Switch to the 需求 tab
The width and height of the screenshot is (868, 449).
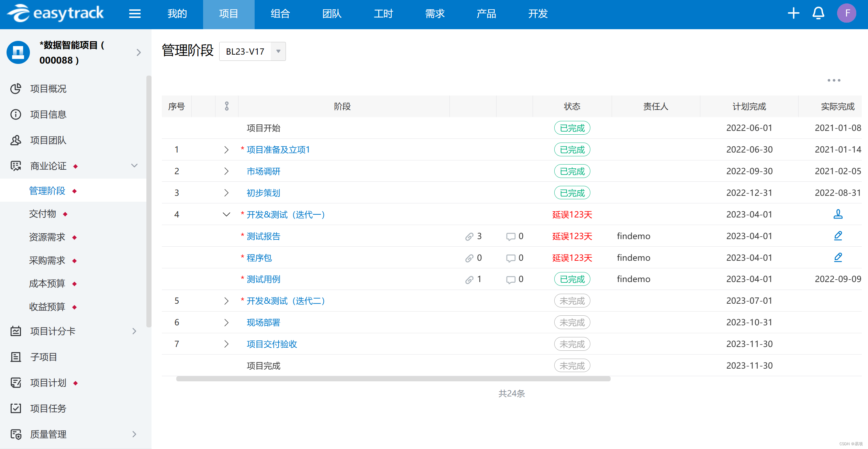tap(435, 14)
